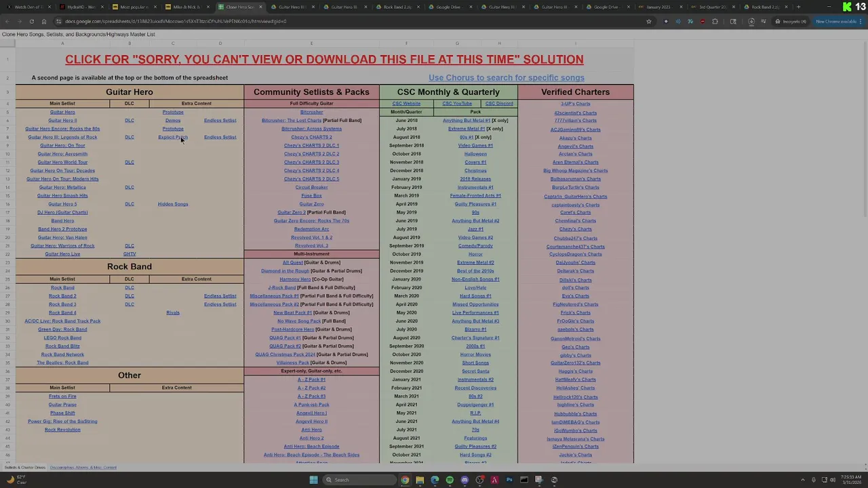Open the Rivals link for Rock Band 4
The image size is (868, 488).
[173, 312]
